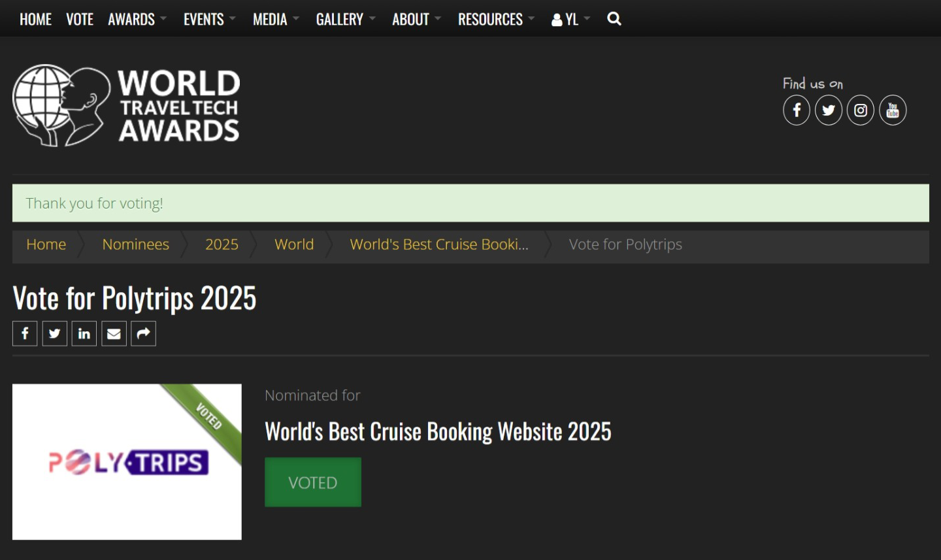
Task: Open YouTube channel from Find us on
Action: click(x=892, y=110)
